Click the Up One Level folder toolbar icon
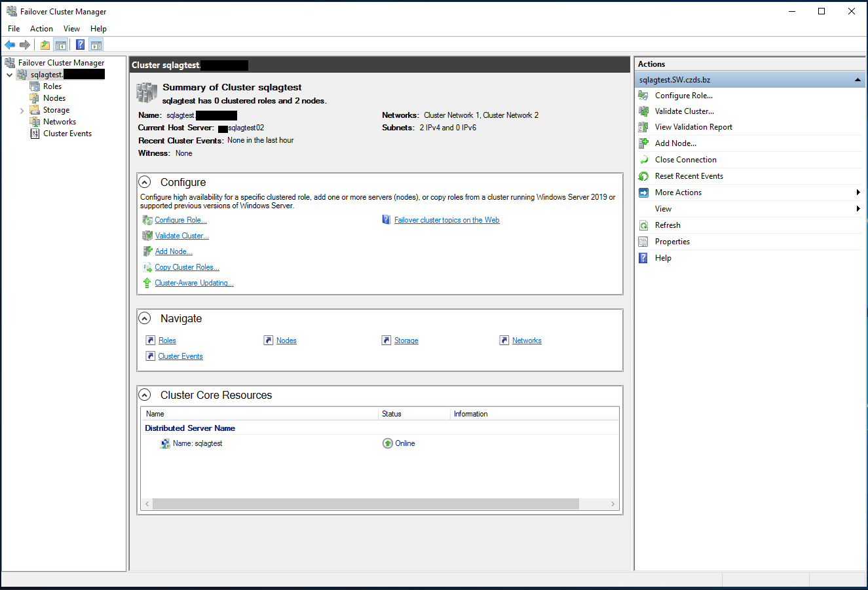 [x=45, y=45]
